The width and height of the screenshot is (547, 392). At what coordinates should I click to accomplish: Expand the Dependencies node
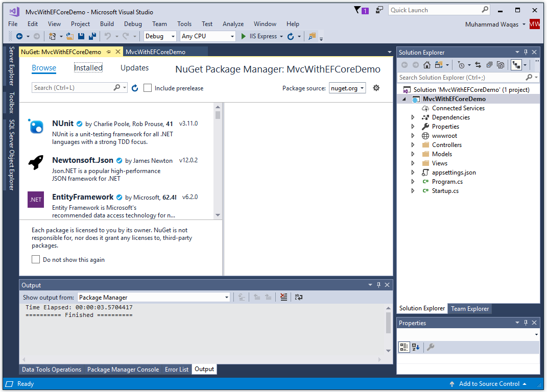[413, 117]
